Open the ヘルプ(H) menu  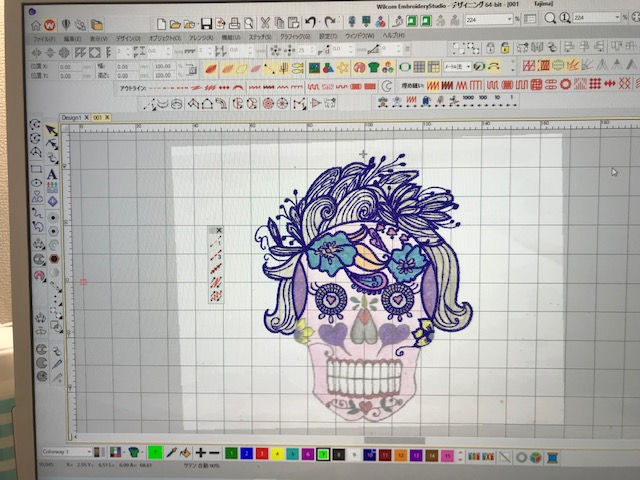pyautogui.click(x=393, y=36)
